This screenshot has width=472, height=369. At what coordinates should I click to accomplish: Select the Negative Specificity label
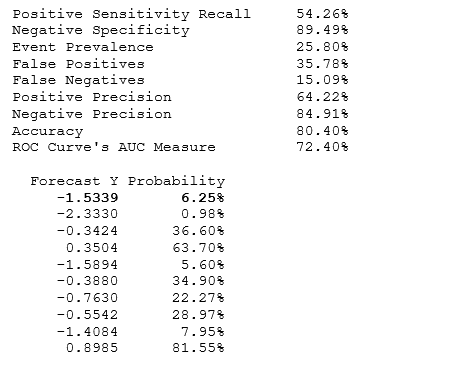pos(101,31)
